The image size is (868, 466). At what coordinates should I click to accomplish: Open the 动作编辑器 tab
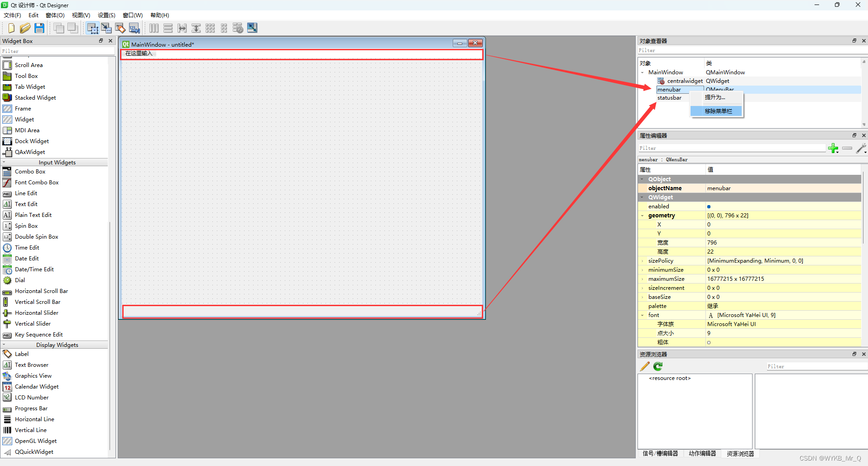[x=702, y=453]
